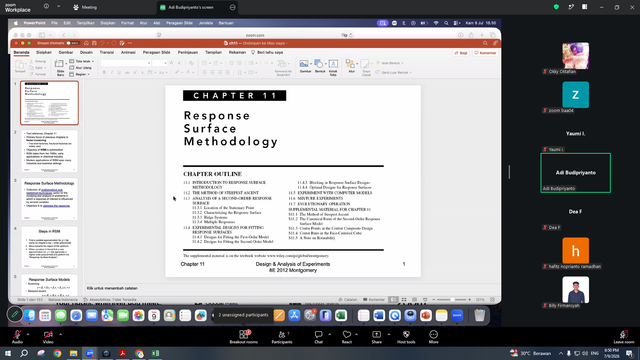This screenshot has height=360, width=640.
Task: Unmute the Zoom Audio microphone
Action: [17, 337]
